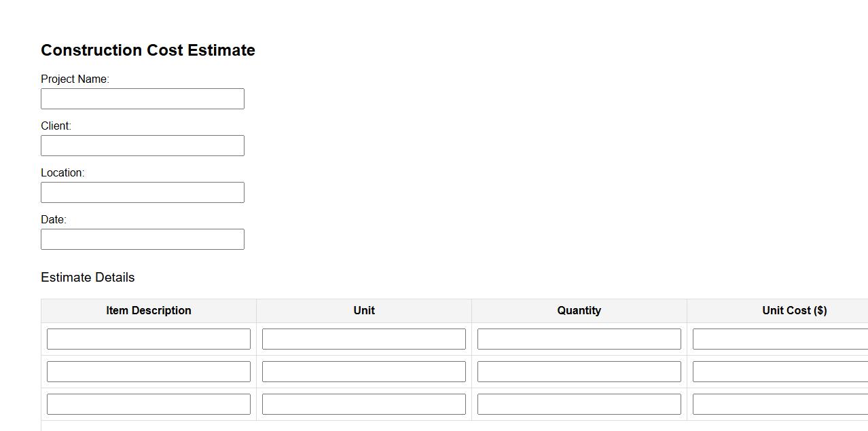The image size is (868, 431).
Task: Focus third row Quantity input
Action: click(x=579, y=404)
